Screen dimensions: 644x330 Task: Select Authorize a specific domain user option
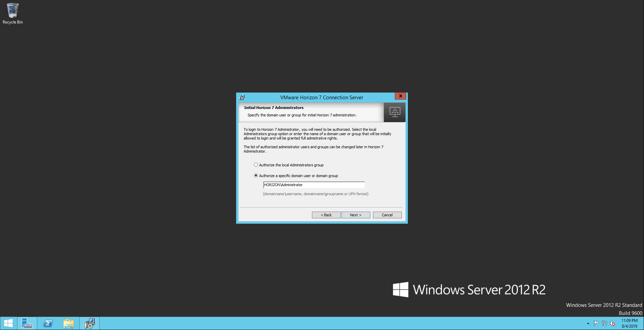click(x=256, y=176)
